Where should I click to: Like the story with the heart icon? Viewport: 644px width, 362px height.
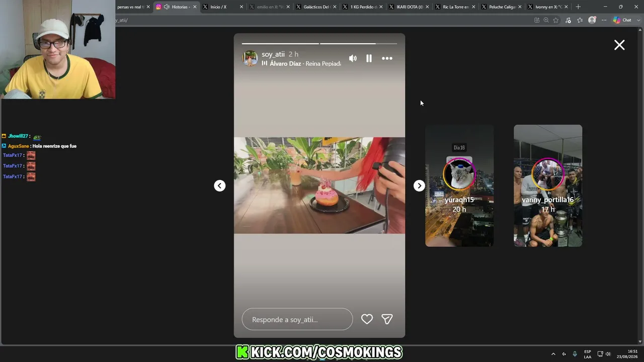pos(367,319)
